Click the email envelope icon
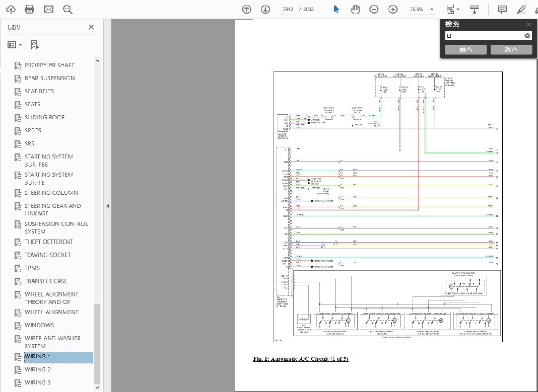The width and height of the screenshot is (538, 392). 48,10
